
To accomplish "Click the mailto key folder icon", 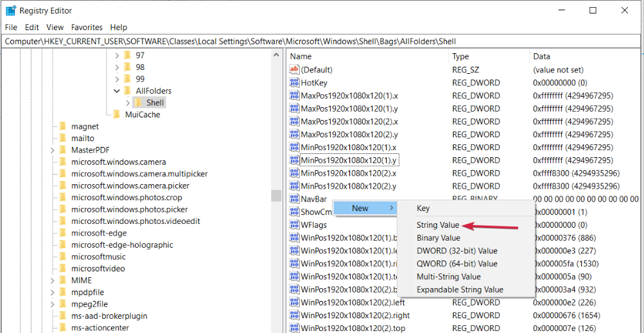I will click(63, 138).
